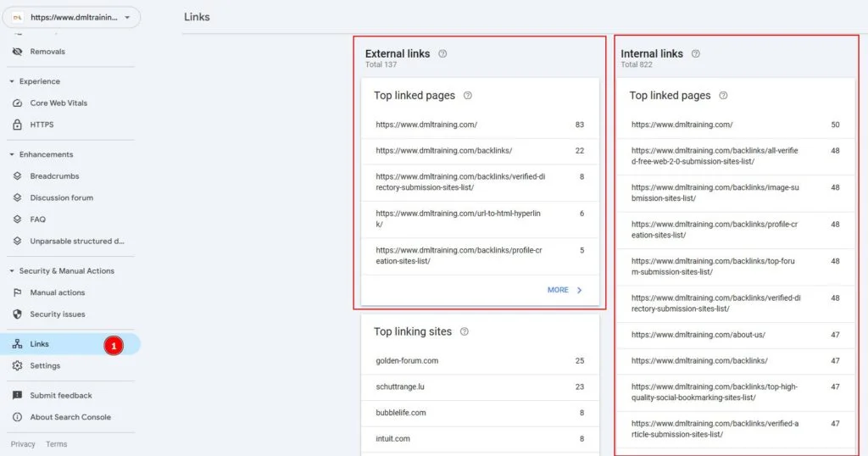Collapse the Experience section
The width and height of the screenshot is (868, 456).
click(12, 81)
